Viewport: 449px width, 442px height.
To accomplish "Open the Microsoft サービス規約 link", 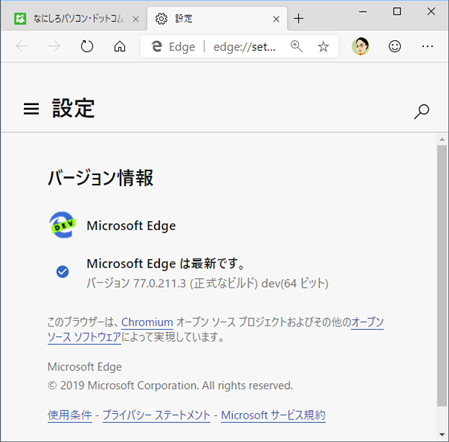I will 273,415.
